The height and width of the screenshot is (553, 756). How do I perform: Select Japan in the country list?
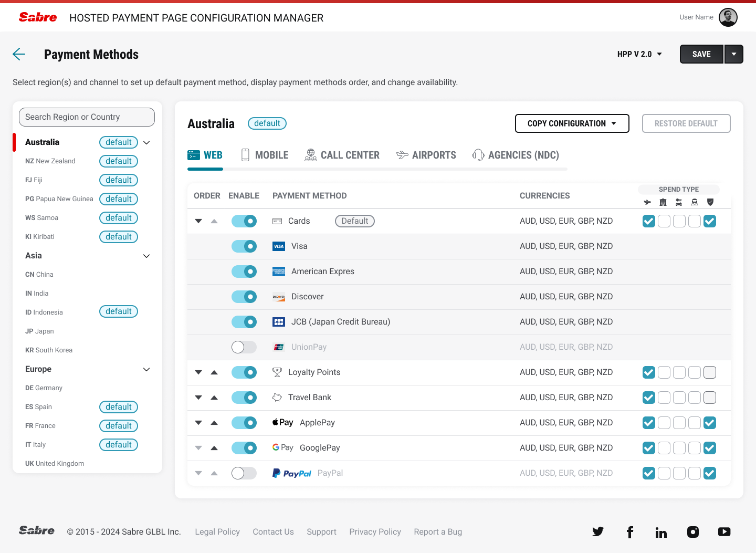39,331
